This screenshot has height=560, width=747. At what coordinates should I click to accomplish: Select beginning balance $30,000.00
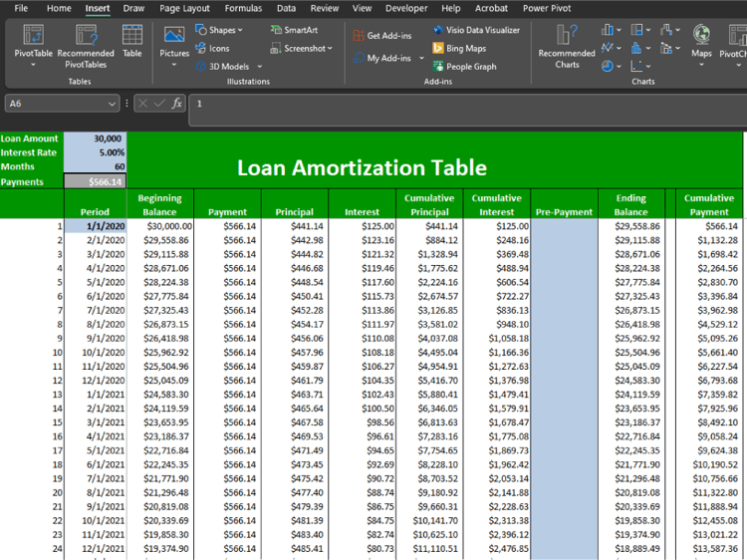pos(160,226)
